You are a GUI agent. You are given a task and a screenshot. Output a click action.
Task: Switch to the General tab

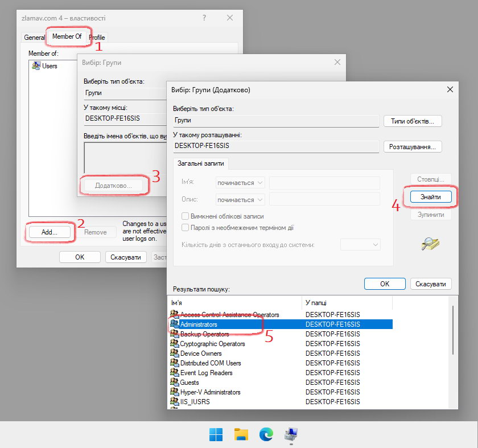click(34, 38)
